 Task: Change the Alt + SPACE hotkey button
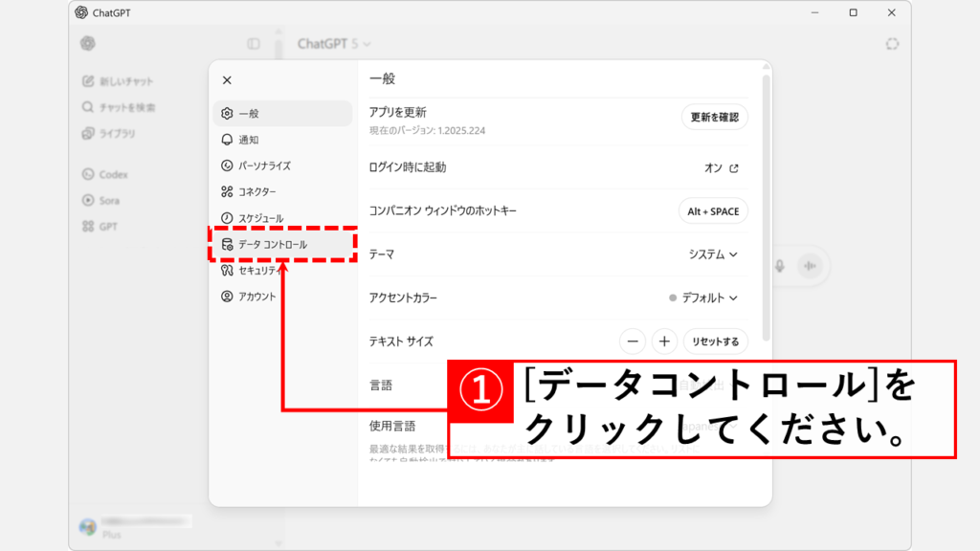(713, 211)
